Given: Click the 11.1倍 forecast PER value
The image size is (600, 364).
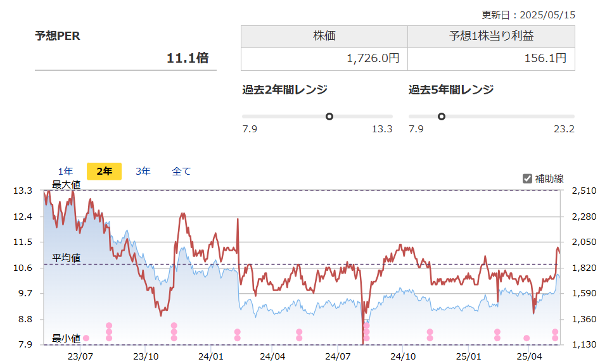Looking at the screenshot, I should (x=188, y=58).
